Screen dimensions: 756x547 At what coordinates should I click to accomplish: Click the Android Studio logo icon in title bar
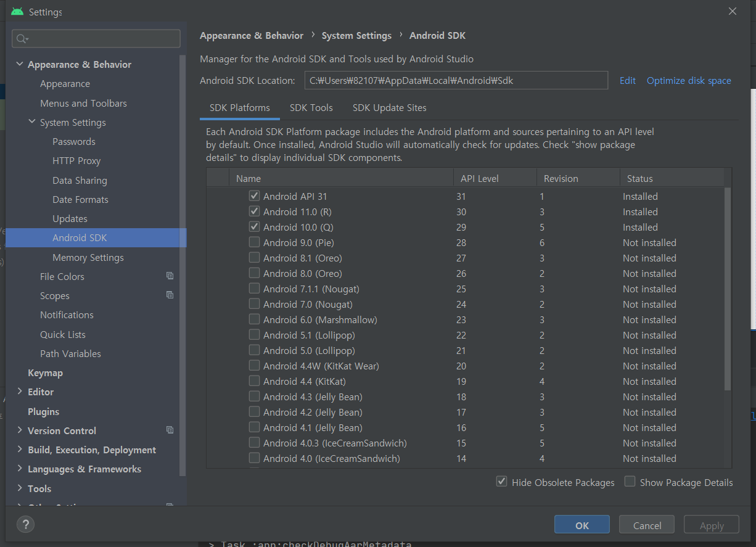coord(17,12)
